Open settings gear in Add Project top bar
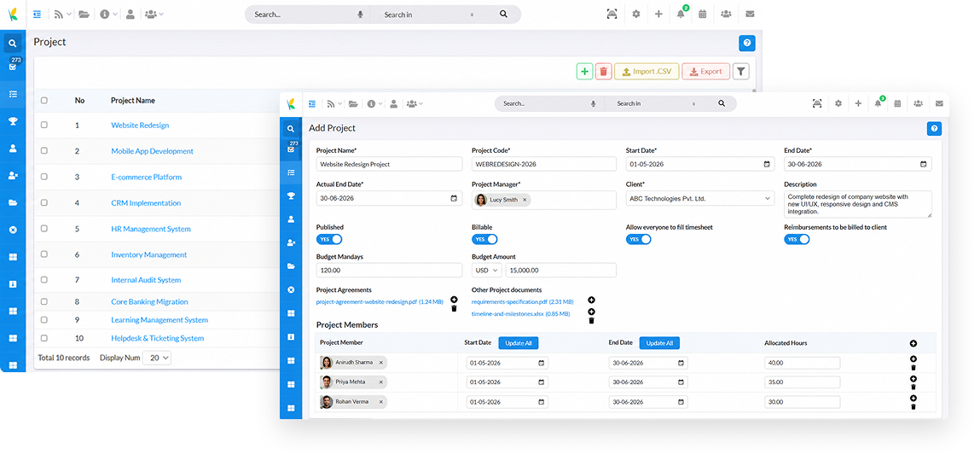The width and height of the screenshot is (980, 461). tap(838, 103)
